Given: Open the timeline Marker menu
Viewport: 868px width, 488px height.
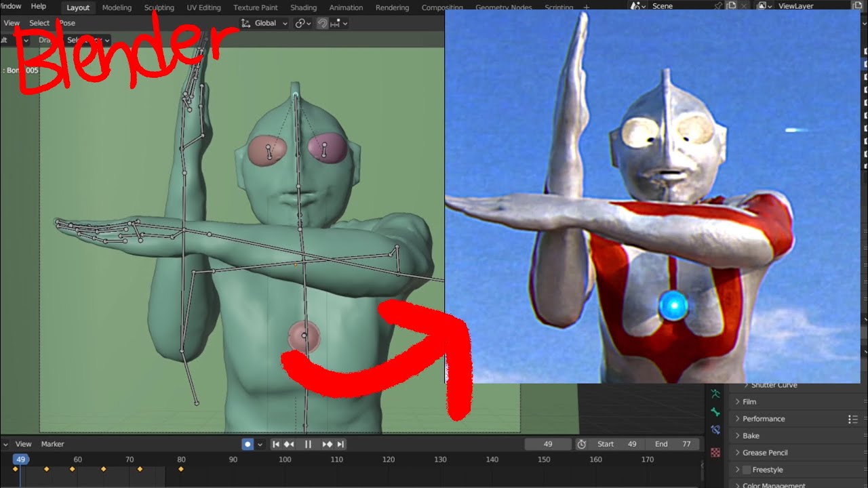Looking at the screenshot, I should 52,444.
